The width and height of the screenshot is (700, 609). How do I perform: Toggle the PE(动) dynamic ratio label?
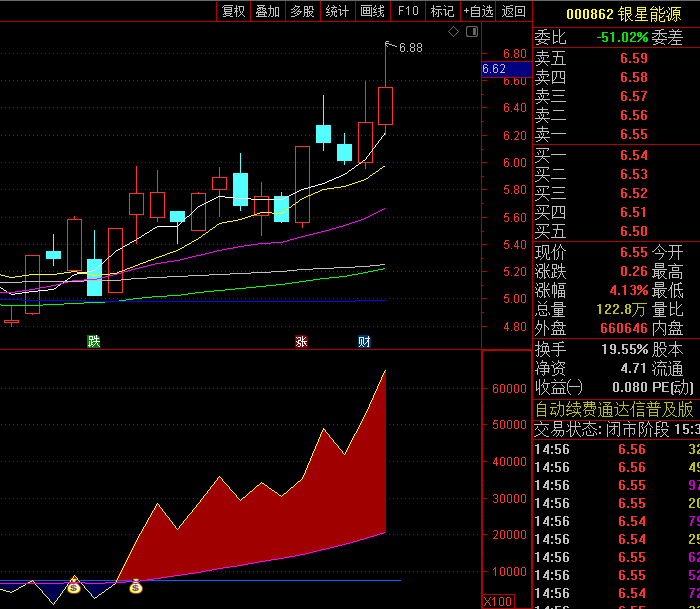[x=675, y=387]
